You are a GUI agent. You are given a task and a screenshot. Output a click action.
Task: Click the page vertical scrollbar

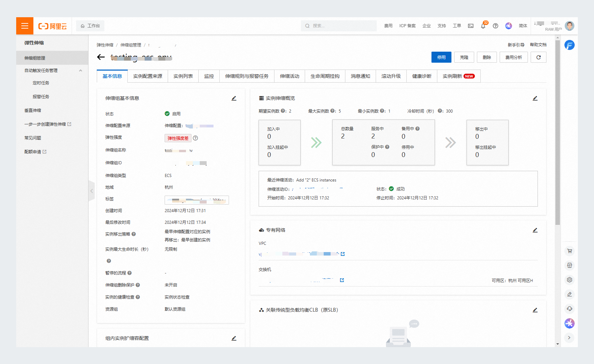[x=557, y=133]
